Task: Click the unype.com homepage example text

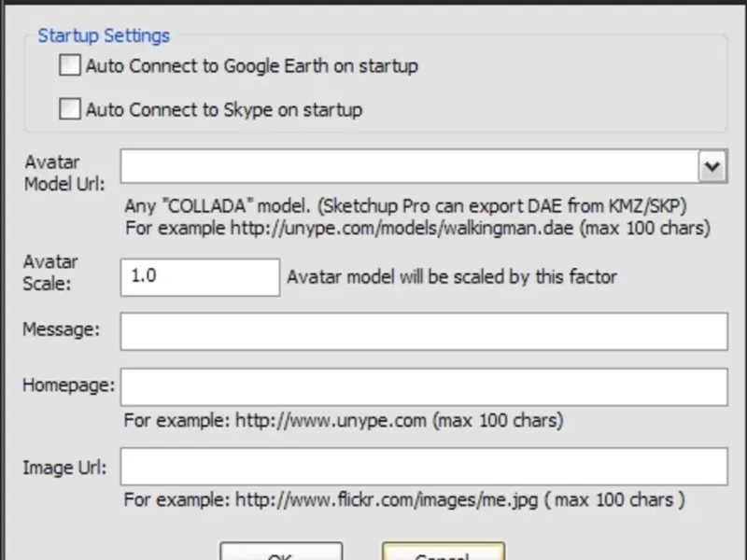Action: click(x=344, y=420)
